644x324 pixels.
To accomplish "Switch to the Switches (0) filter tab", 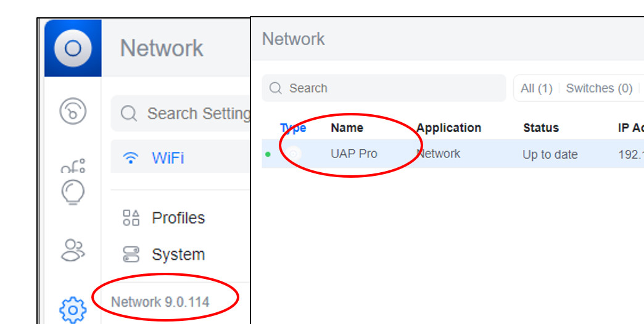I will (599, 88).
